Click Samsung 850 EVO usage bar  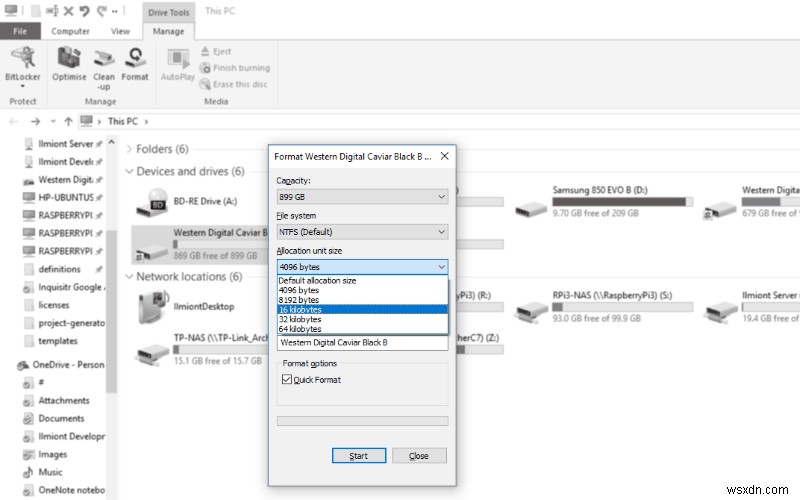622,202
